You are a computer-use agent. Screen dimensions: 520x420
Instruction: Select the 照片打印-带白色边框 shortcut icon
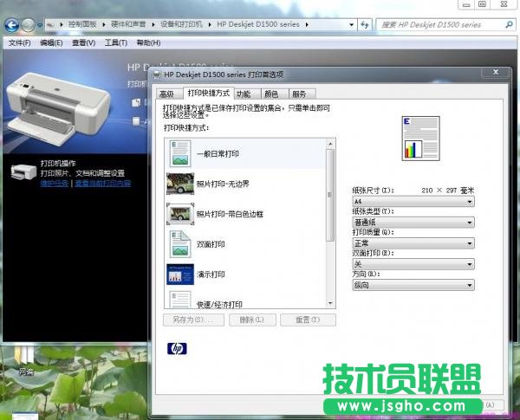179,213
